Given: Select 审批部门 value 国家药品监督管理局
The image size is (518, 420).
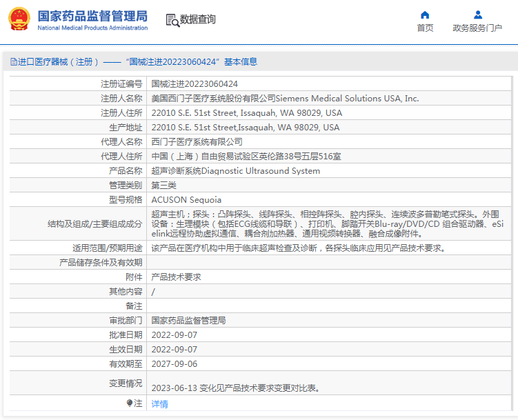Looking at the screenshot, I should pos(188,321).
